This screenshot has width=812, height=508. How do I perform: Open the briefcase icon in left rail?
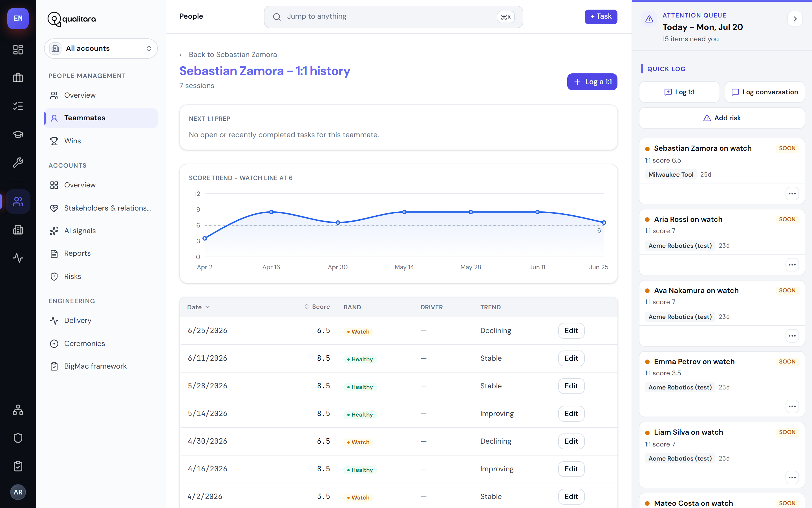pos(18,78)
